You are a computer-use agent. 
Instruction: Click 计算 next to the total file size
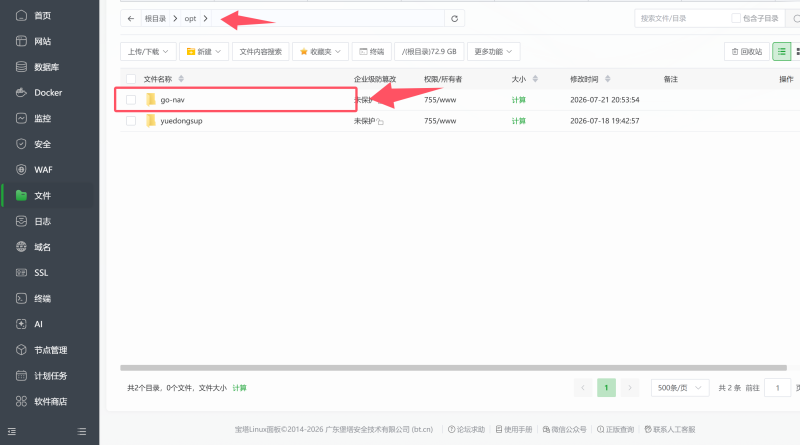[x=239, y=388]
